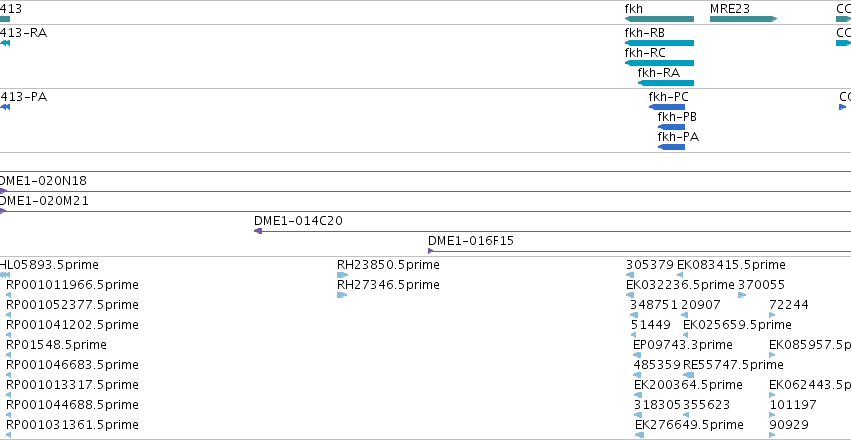Click the EK276649.5prime EST marker
Image resolution: width=851 pixels, height=440 pixels.
(x=639, y=435)
